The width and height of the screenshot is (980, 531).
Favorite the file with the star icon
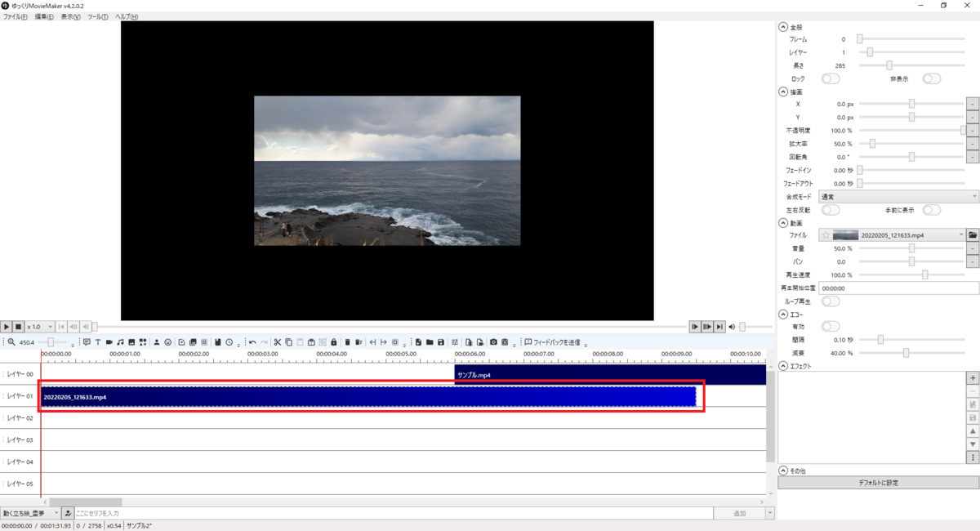click(x=826, y=235)
